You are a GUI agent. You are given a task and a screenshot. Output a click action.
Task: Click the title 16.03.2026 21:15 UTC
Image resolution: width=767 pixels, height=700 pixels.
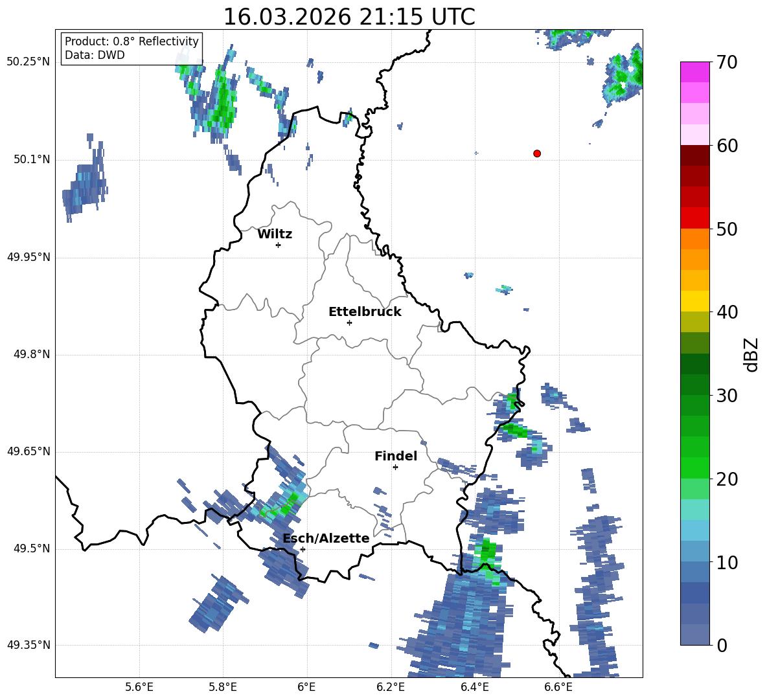(349, 17)
